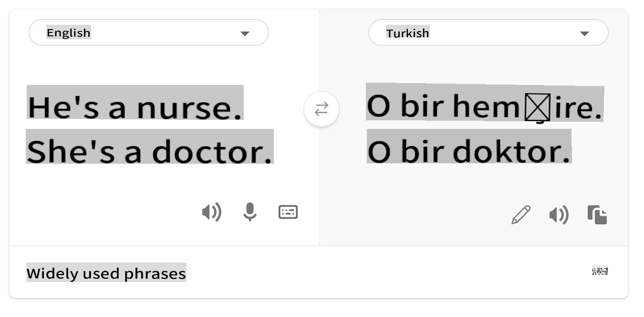
Task: Open the English source language dropdown
Action: [148, 33]
